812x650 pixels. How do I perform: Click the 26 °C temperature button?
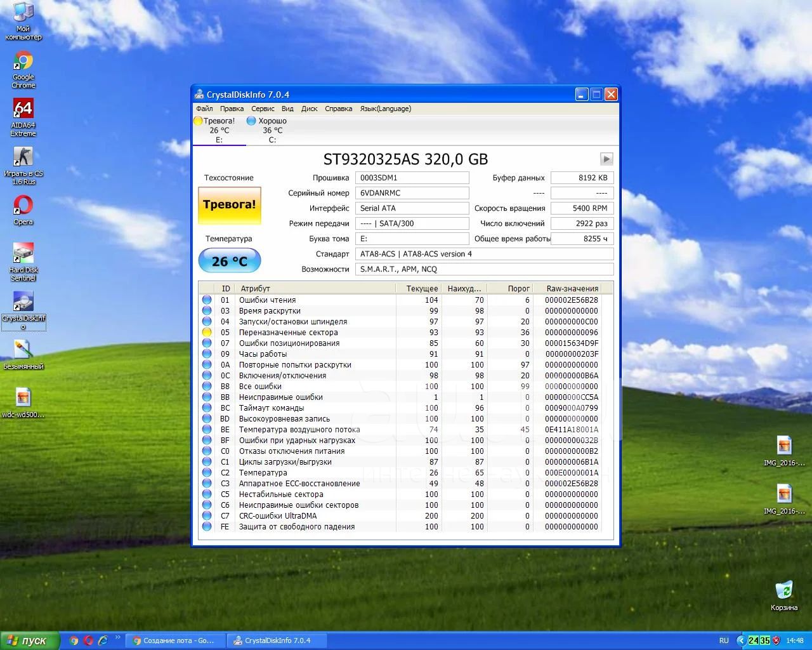[229, 261]
